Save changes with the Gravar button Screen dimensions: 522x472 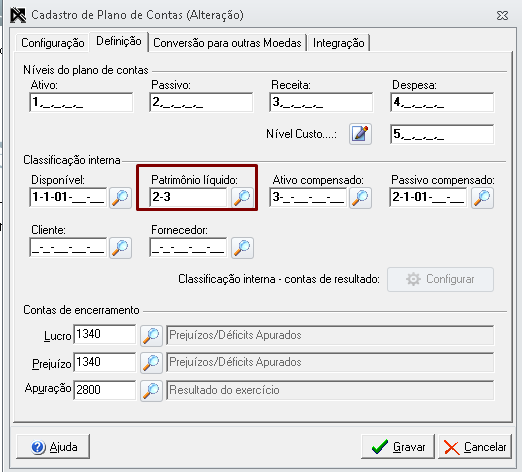398,447
